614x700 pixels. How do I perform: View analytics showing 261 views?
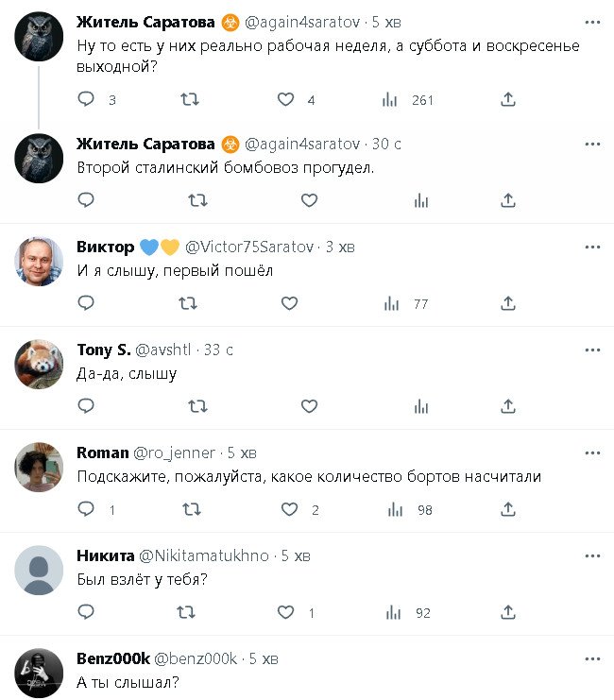tap(391, 99)
